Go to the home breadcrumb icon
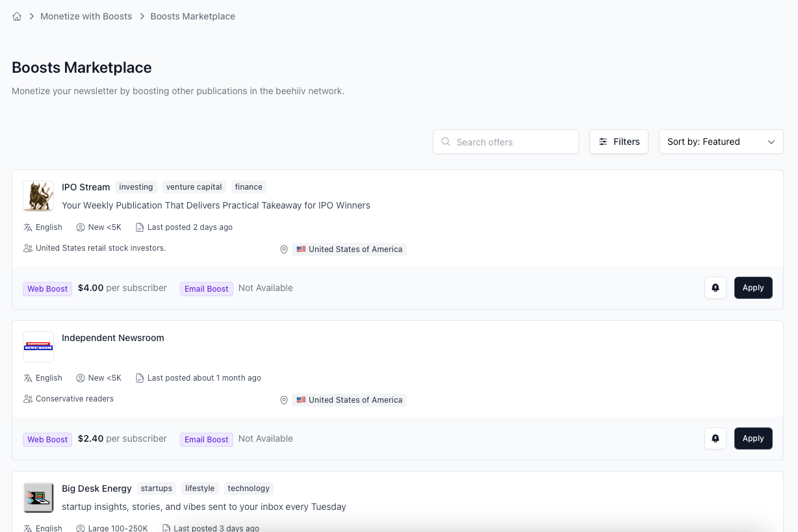798x532 pixels. pyautogui.click(x=17, y=16)
